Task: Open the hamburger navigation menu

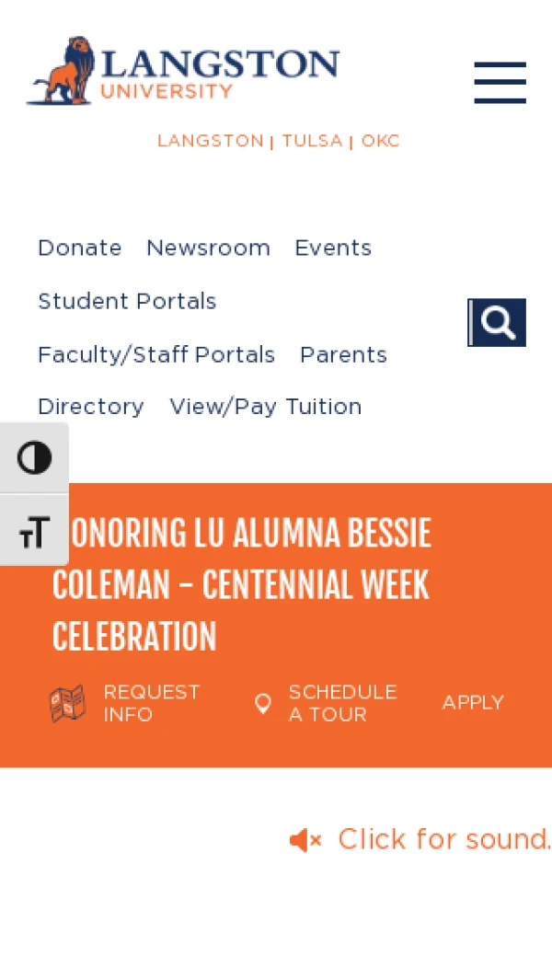Action: (500, 83)
